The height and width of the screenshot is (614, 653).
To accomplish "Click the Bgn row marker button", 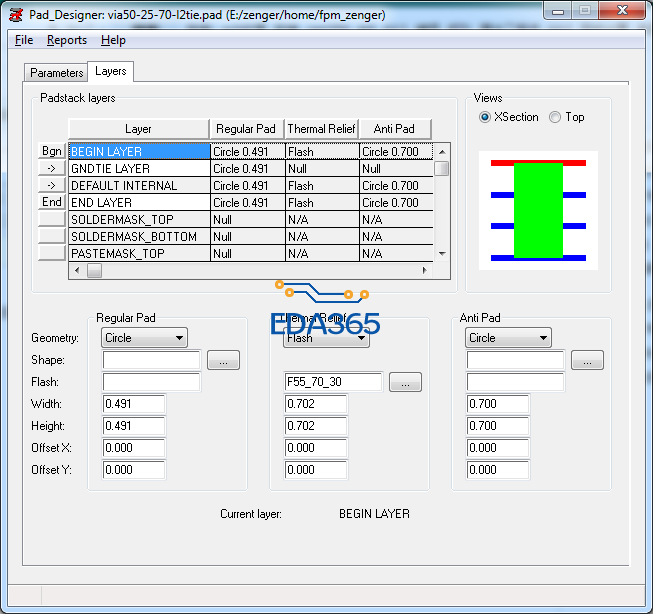I will [52, 152].
